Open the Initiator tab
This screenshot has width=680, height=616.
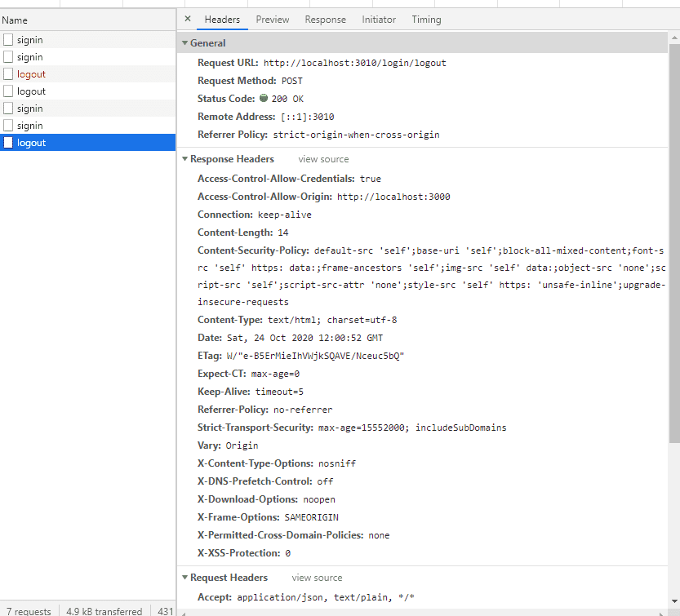tap(379, 20)
